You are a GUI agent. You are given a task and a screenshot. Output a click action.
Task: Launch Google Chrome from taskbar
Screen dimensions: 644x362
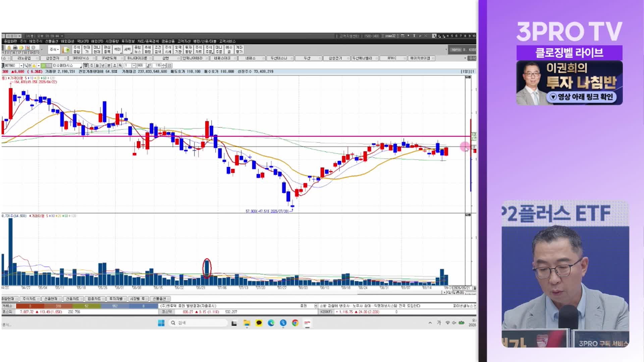tap(295, 323)
